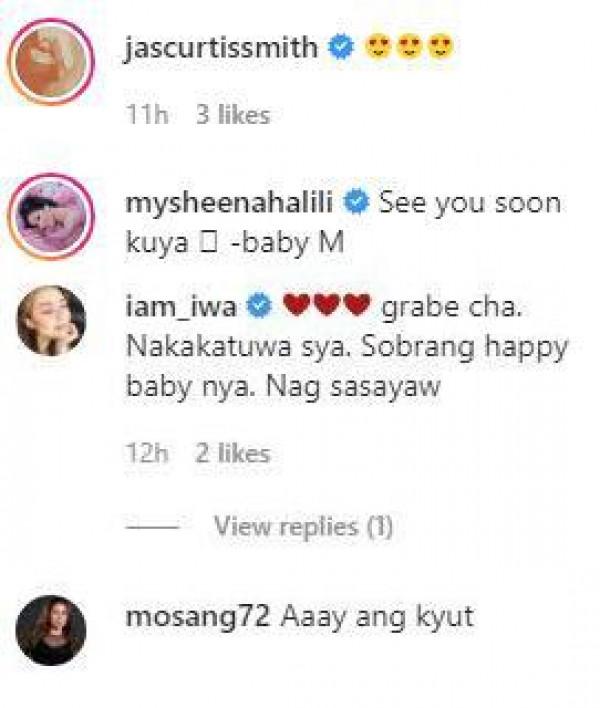
Task: Open mysheenahalili's profile avatar
Action: 51,216
